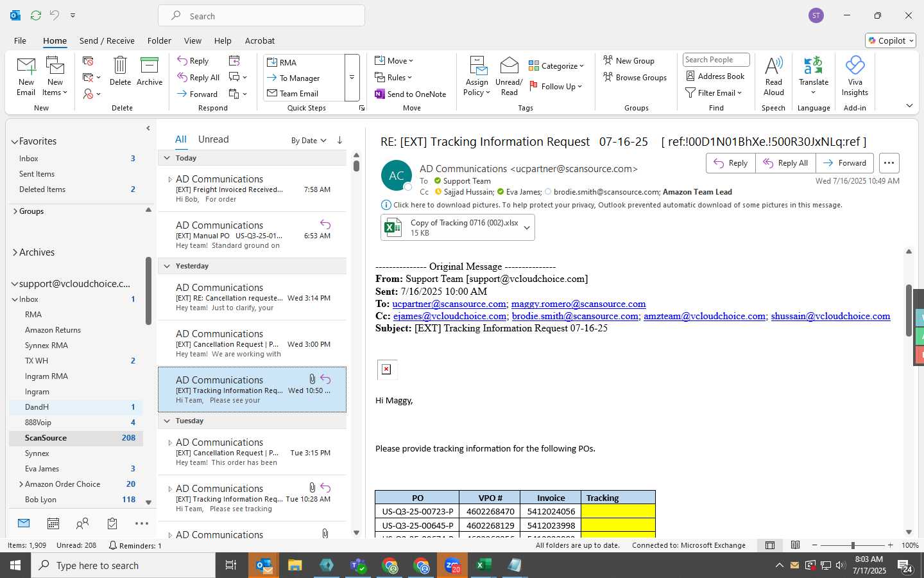This screenshot has height=578, width=924.
Task: Open the Categorize dropdown
Action: 556,66
